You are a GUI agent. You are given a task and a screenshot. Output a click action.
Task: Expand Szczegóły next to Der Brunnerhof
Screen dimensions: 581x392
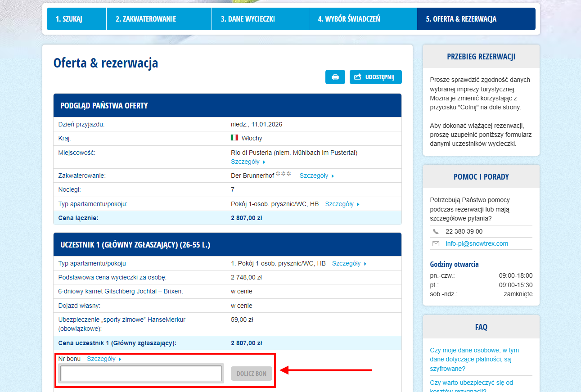(316, 176)
